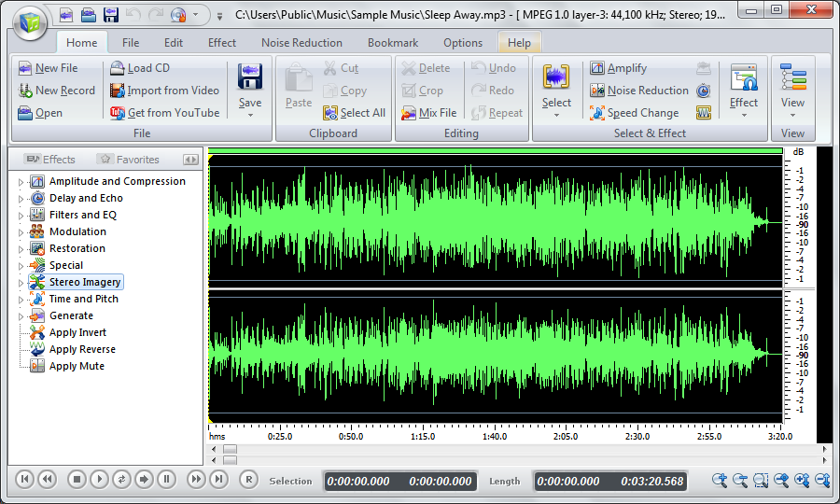
Task: Expand the Delay and Echo category
Action: coord(21,199)
